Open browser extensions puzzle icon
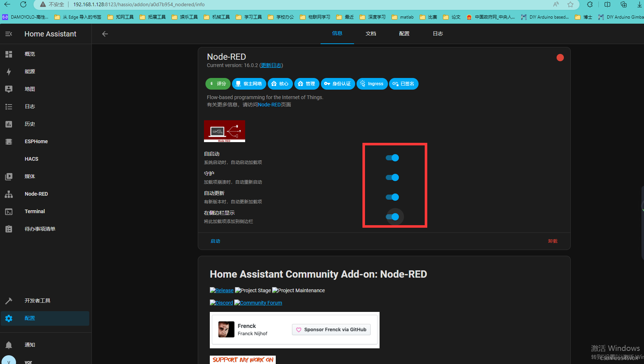Screen dimensions: 644x364 590,4
